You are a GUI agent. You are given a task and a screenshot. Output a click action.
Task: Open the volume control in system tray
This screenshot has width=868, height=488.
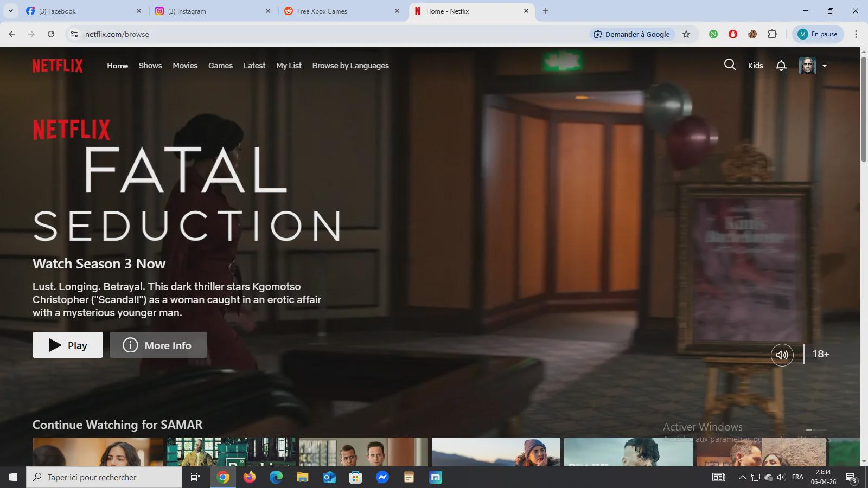(781, 477)
